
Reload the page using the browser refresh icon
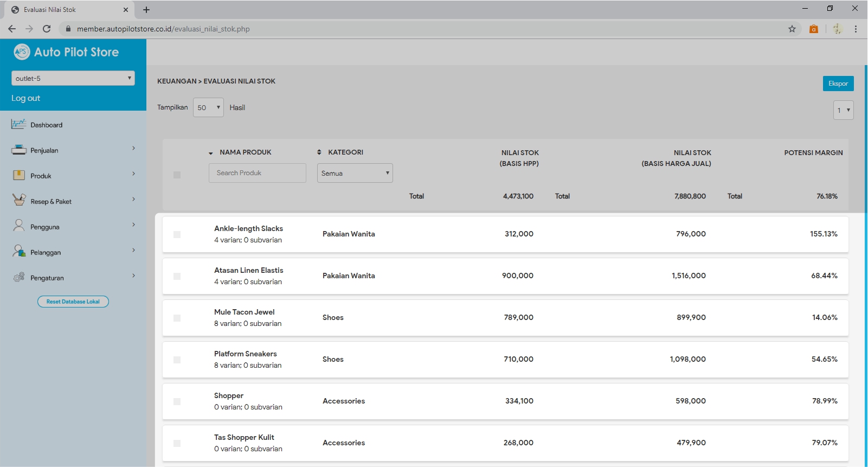[47, 29]
